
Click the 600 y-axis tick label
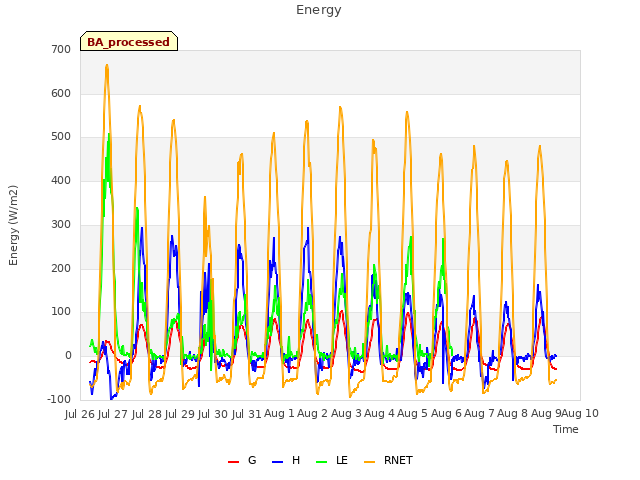click(x=61, y=93)
